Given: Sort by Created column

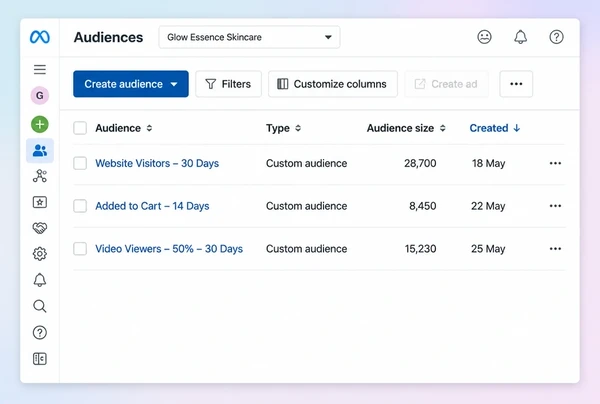Looking at the screenshot, I should (x=495, y=128).
